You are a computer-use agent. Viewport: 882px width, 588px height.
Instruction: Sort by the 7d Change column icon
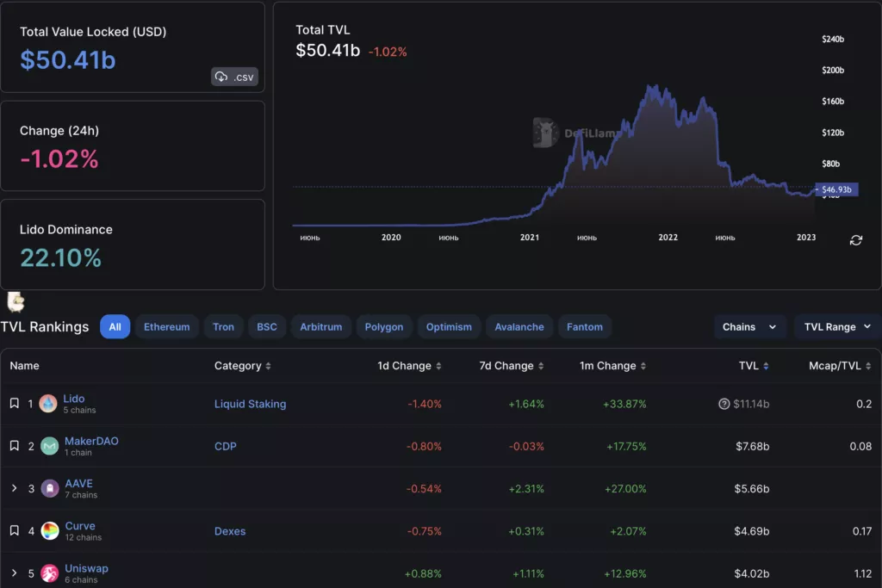coord(540,366)
